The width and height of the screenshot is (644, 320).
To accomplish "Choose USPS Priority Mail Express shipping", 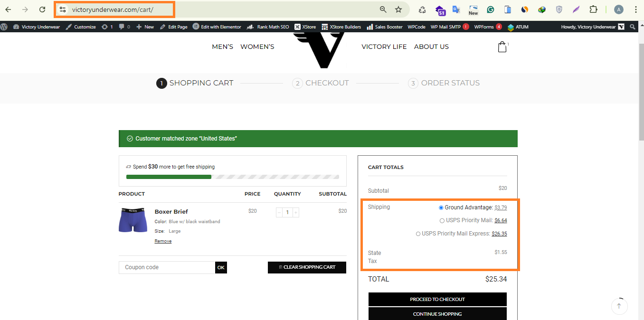I will click(x=418, y=234).
